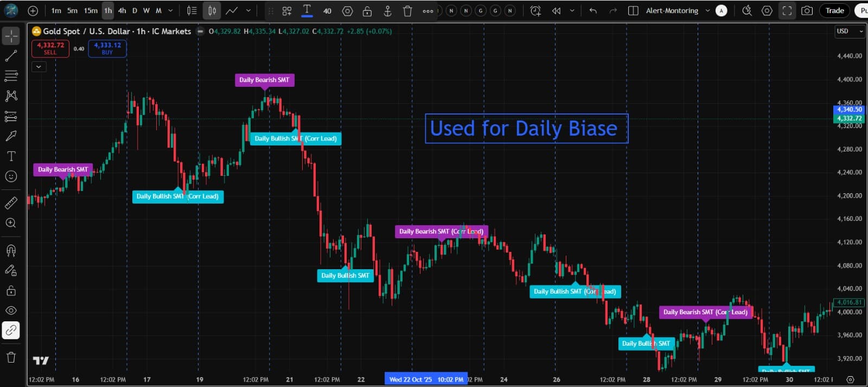Click the SELL 4,332.72 button

click(50, 48)
